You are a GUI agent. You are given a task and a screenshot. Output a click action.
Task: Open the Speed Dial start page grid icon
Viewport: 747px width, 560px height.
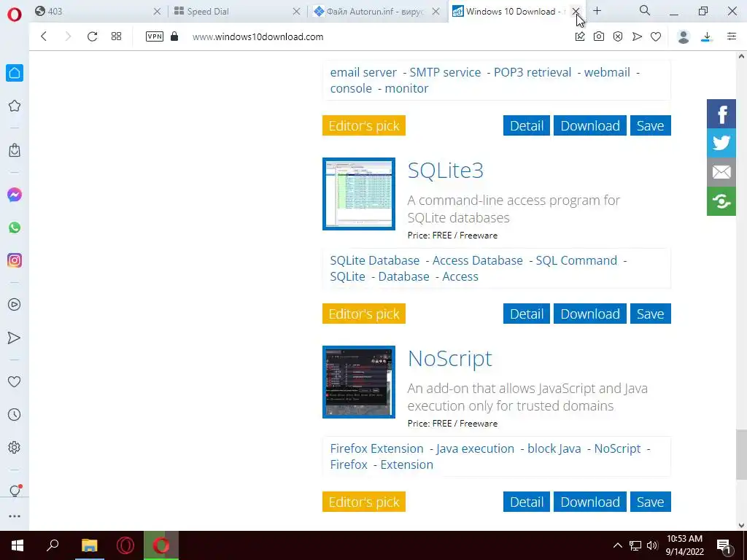click(116, 36)
